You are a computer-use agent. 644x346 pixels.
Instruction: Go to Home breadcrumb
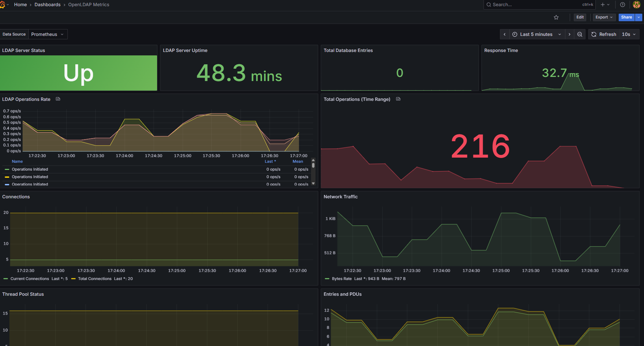pos(21,5)
